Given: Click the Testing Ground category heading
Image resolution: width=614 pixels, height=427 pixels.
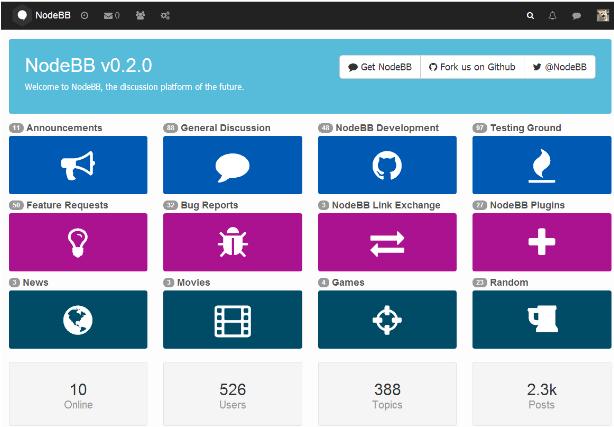Looking at the screenshot, I should pos(526,128).
